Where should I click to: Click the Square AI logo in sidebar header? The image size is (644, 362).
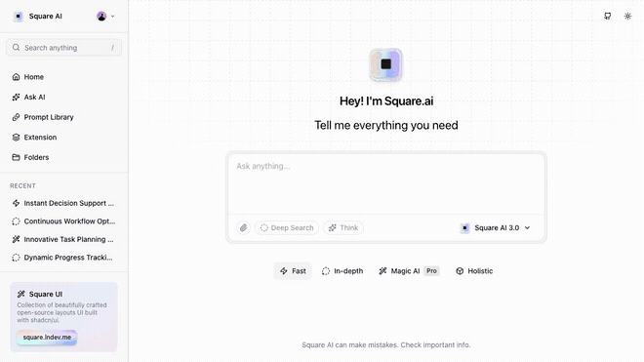[19, 17]
